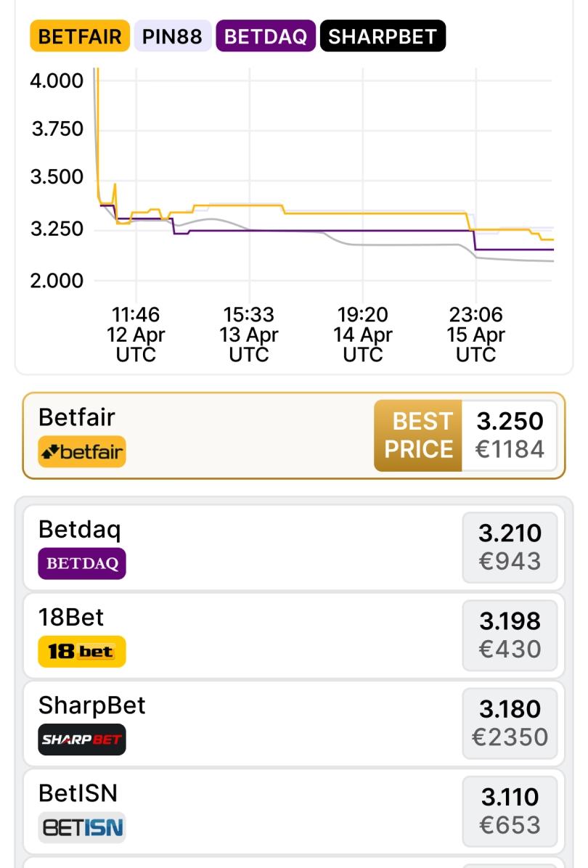This screenshot has width=588, height=868.
Task: Toggle the BETDAQ chart line
Action: (x=266, y=36)
